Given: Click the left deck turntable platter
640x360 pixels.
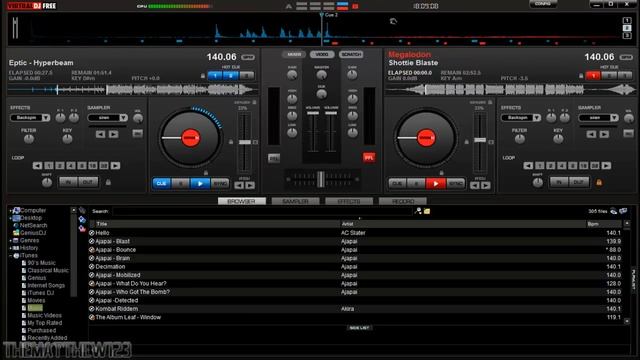Looking at the screenshot, I should tap(191, 138).
